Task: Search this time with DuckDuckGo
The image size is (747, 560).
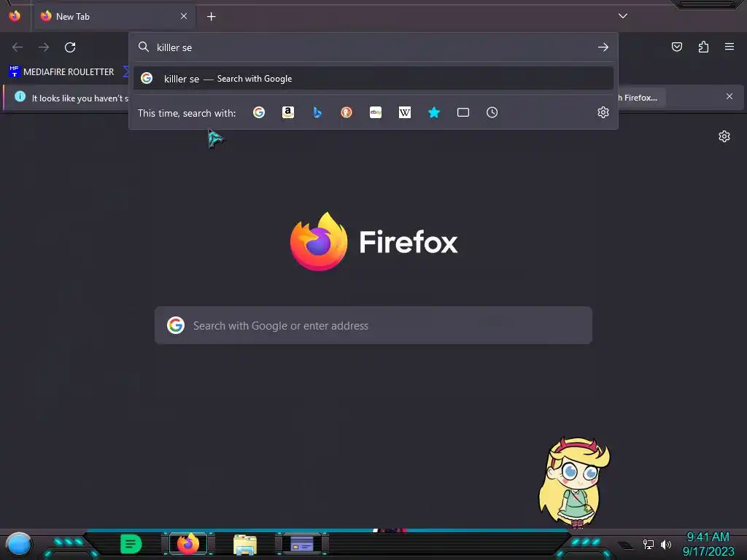Action: (347, 112)
